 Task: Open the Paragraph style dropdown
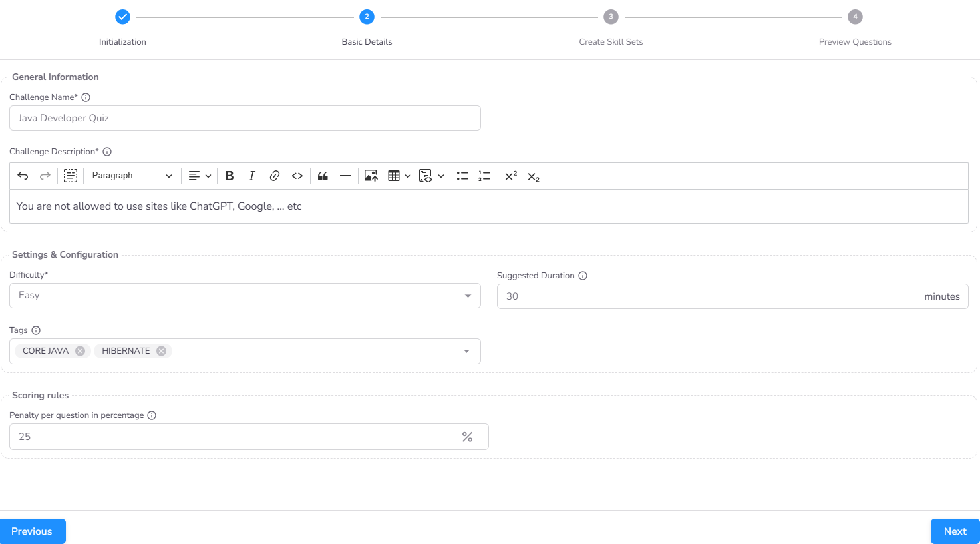pyautogui.click(x=132, y=176)
